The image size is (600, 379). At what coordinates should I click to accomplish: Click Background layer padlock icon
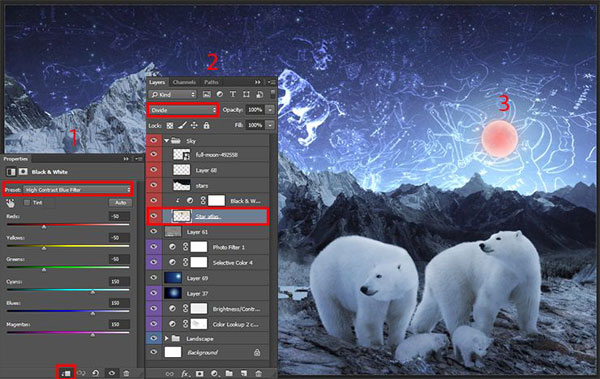(x=257, y=352)
